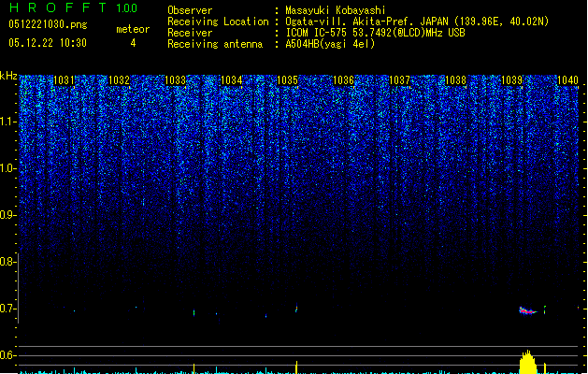588x374 pixels.
Task: Click the file name 0512221030.png
Action: pos(48,24)
